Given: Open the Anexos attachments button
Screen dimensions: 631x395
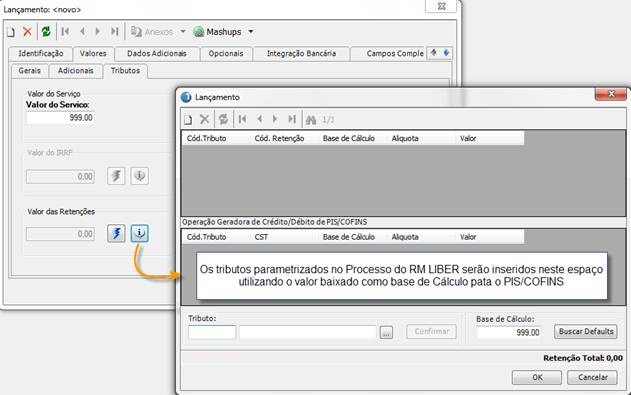Looking at the screenshot, I should click(152, 32).
